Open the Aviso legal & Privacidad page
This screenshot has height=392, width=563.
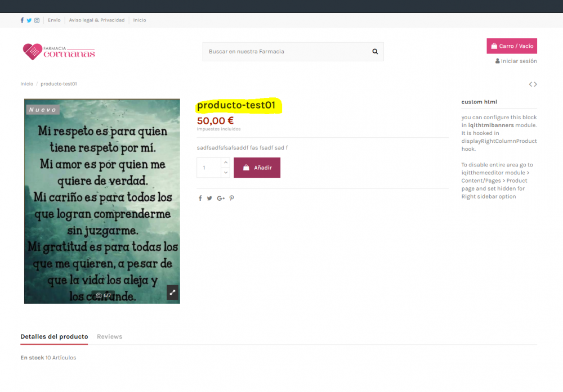click(x=96, y=20)
